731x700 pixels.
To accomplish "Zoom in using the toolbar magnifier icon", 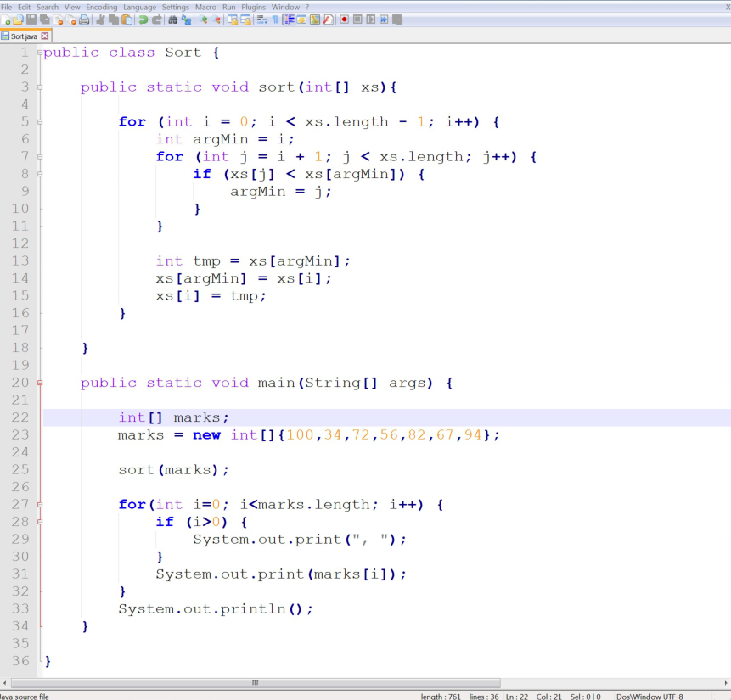I will (203, 20).
